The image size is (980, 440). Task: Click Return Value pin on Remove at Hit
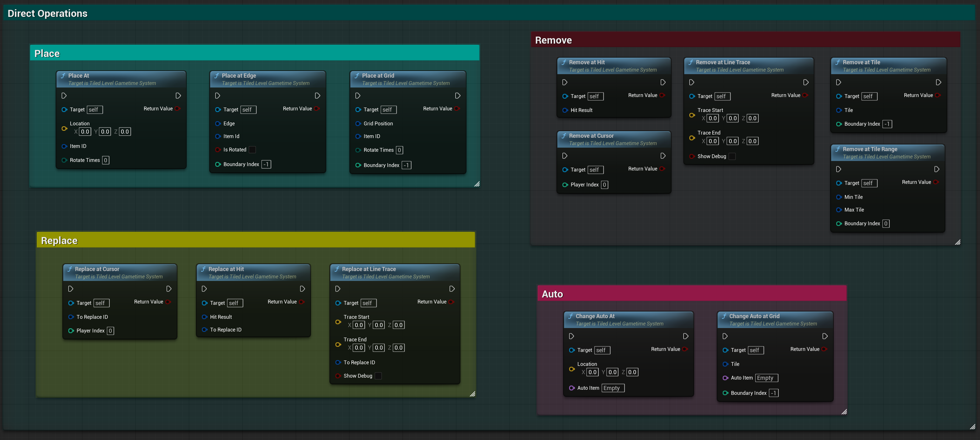tap(662, 95)
